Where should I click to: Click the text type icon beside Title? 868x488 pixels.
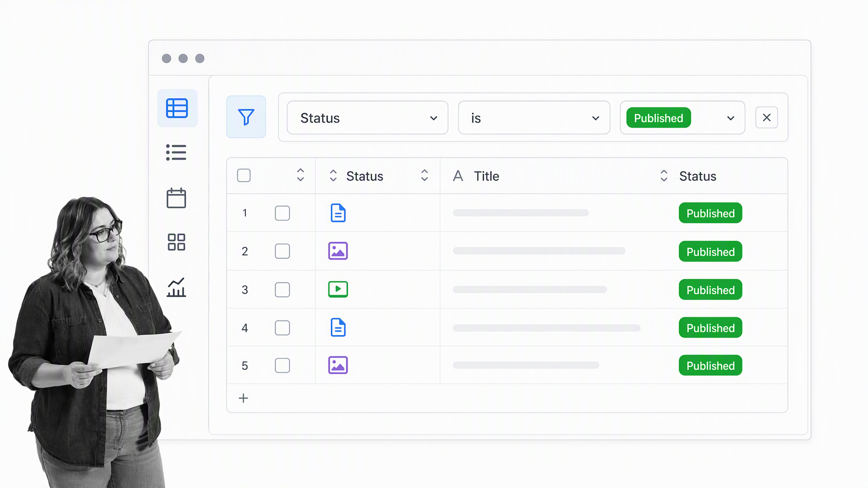tap(458, 176)
